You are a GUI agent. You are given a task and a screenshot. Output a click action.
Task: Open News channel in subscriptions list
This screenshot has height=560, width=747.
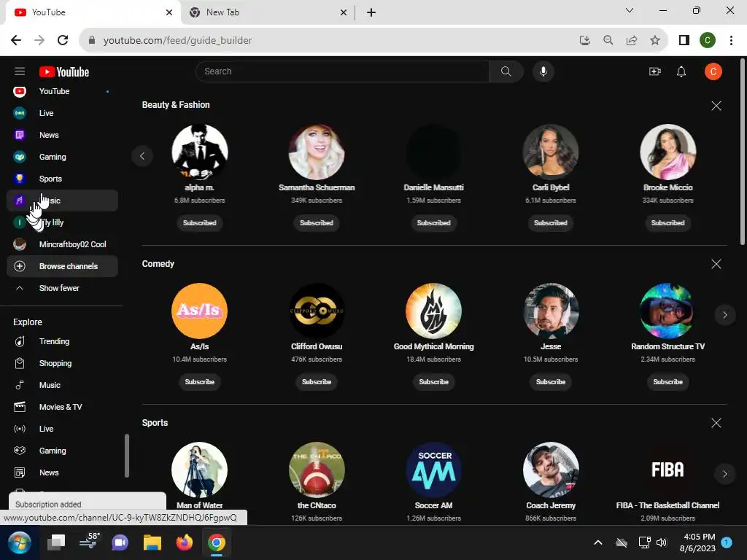[x=62, y=135]
